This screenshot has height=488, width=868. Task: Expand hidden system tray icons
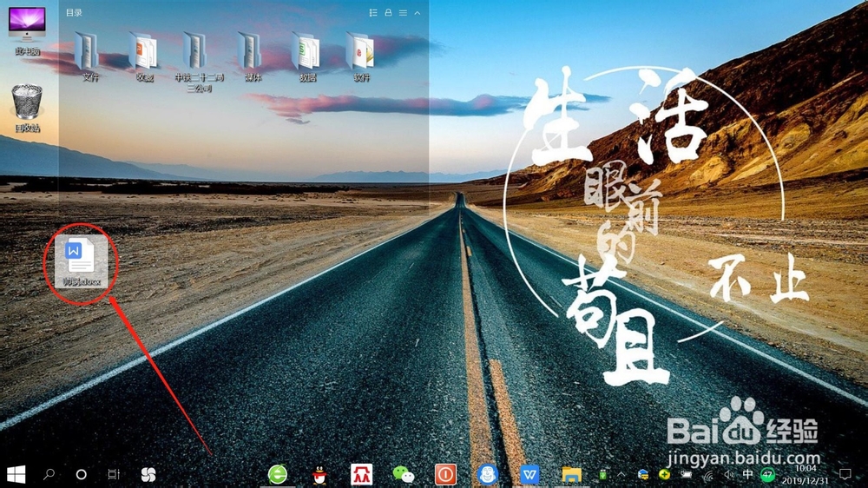coord(621,474)
